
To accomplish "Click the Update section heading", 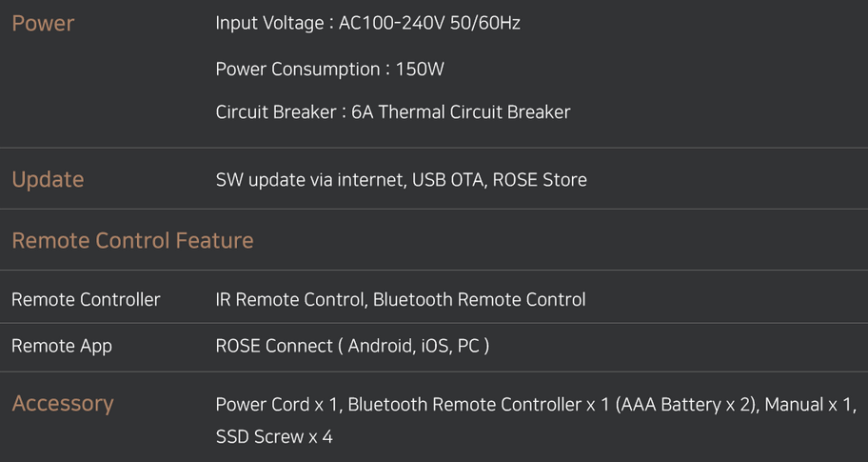I will 49,179.
